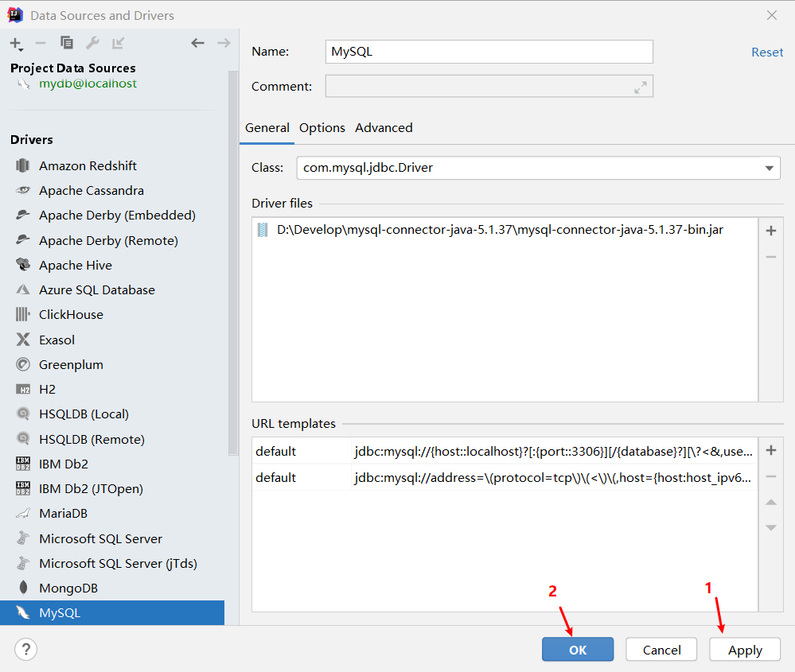Remove driver file with minus icon
This screenshot has height=672, width=795.
pyautogui.click(x=770, y=257)
